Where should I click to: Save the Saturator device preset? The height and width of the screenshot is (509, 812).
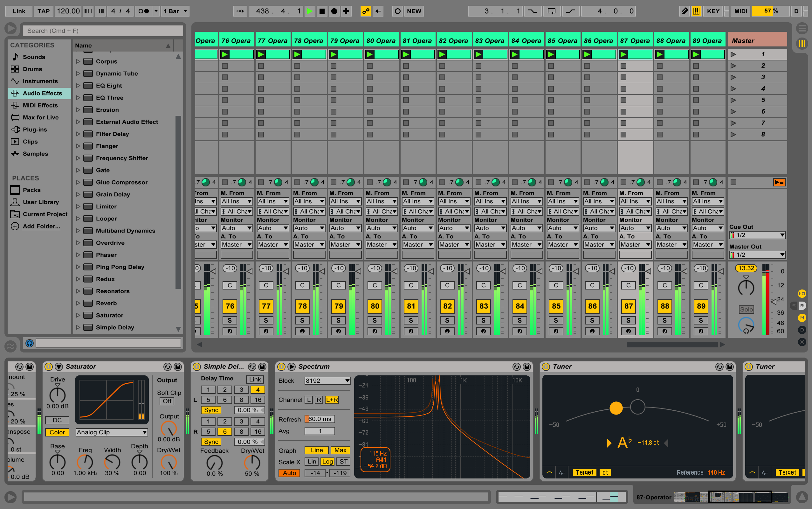178,366
